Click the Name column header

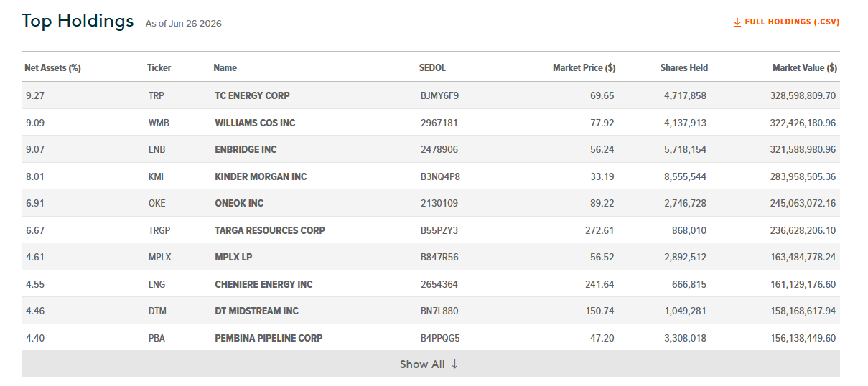(x=225, y=68)
